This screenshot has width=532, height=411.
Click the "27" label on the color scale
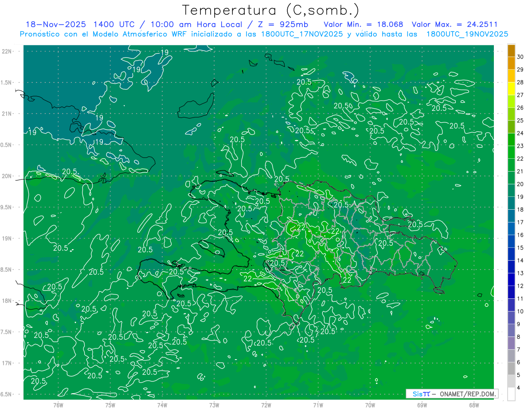point(520,95)
